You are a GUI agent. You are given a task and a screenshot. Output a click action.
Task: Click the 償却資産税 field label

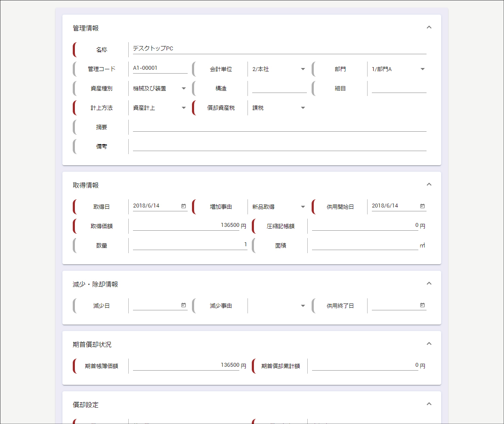click(221, 108)
